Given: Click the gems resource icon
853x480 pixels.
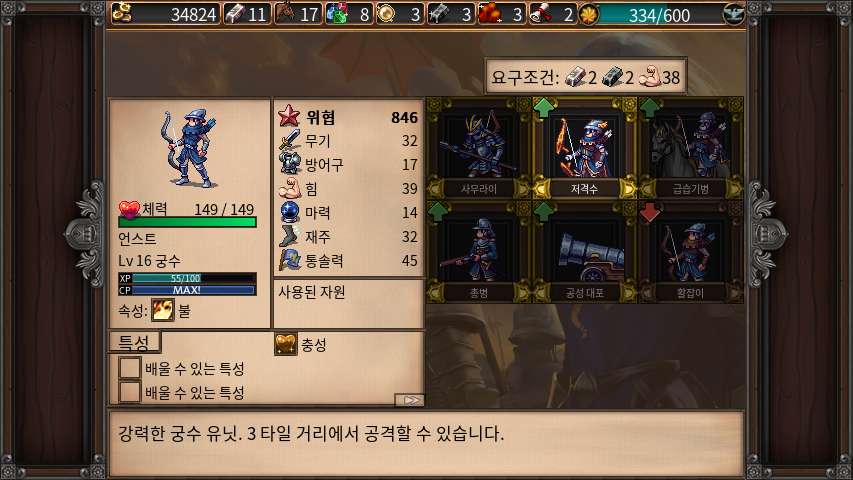Looking at the screenshot, I should point(336,13).
